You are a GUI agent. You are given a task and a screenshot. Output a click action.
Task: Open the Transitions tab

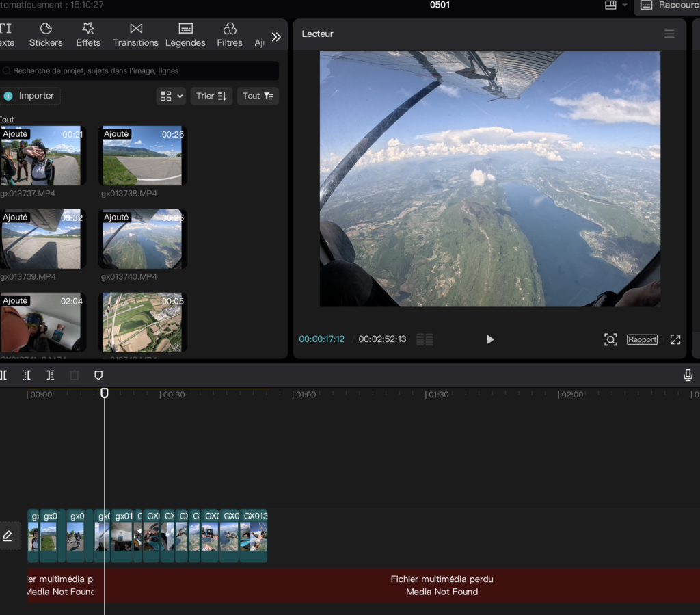click(135, 34)
